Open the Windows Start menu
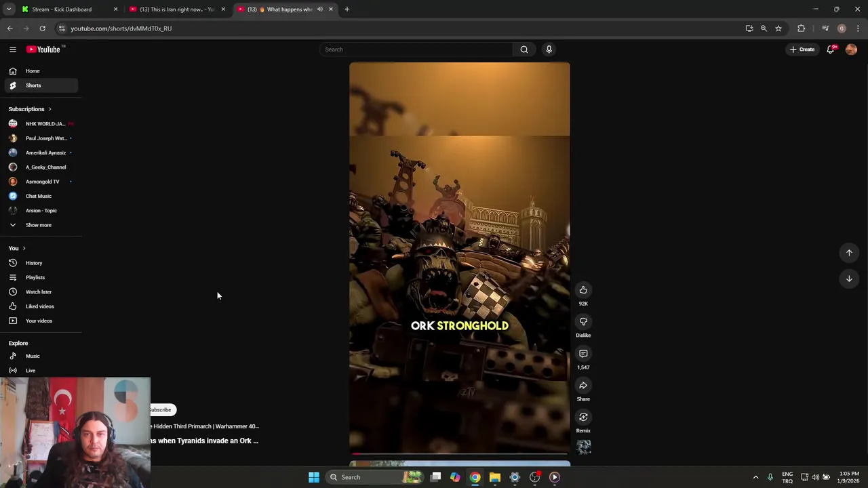The width and height of the screenshot is (868, 488). pos(314,477)
